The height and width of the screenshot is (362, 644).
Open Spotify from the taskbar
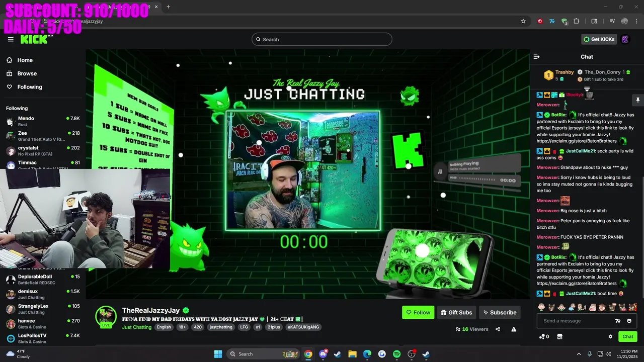[x=396, y=354]
